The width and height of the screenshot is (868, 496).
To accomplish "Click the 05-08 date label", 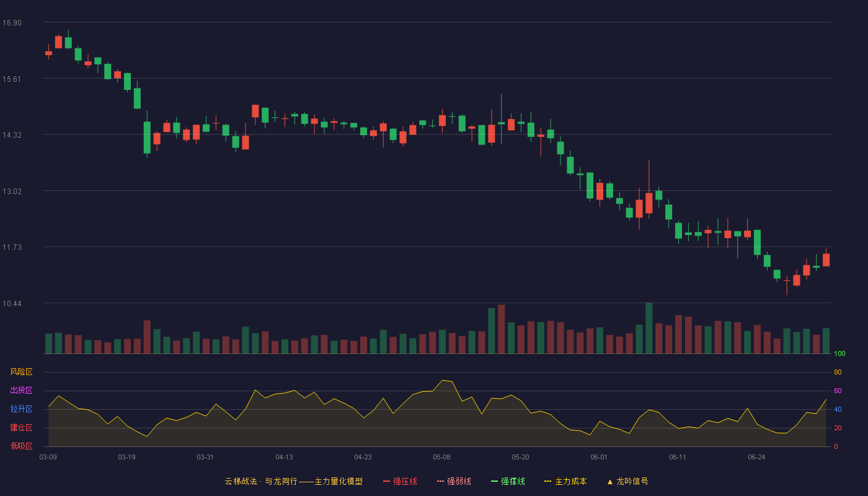I will pos(442,457).
